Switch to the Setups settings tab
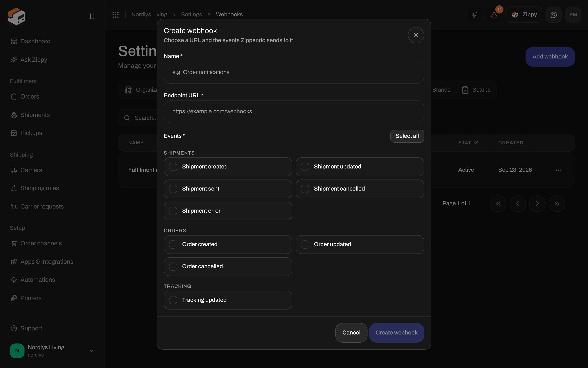This screenshot has width=588, height=368. 476,90
